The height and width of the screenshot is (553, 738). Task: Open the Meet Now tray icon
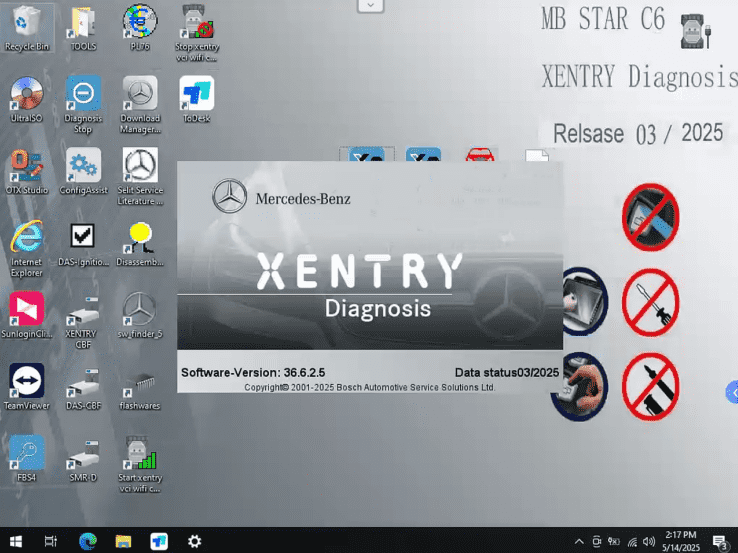point(596,542)
